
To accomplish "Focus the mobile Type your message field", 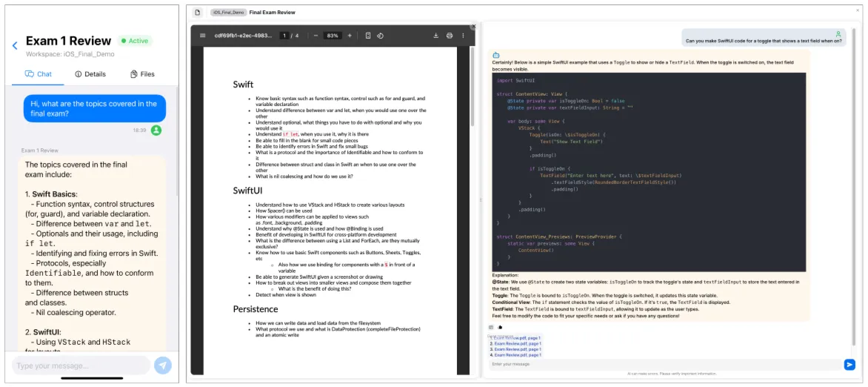I will [81, 365].
